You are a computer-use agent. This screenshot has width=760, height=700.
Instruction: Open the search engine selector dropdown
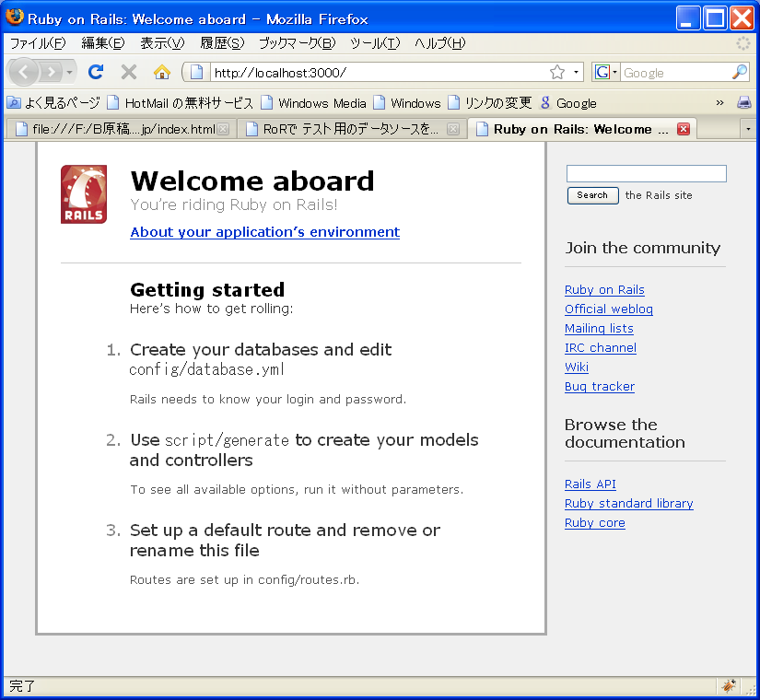(614, 72)
